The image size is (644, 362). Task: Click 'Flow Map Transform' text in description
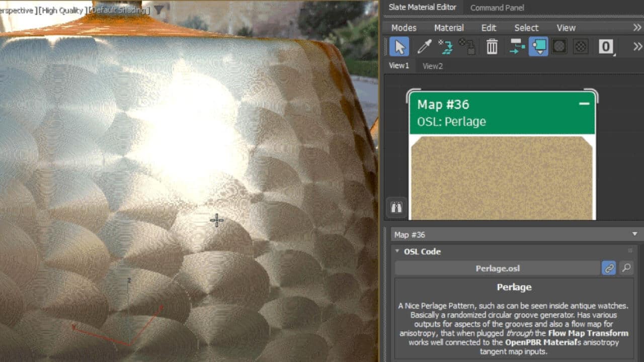pyautogui.click(x=588, y=333)
